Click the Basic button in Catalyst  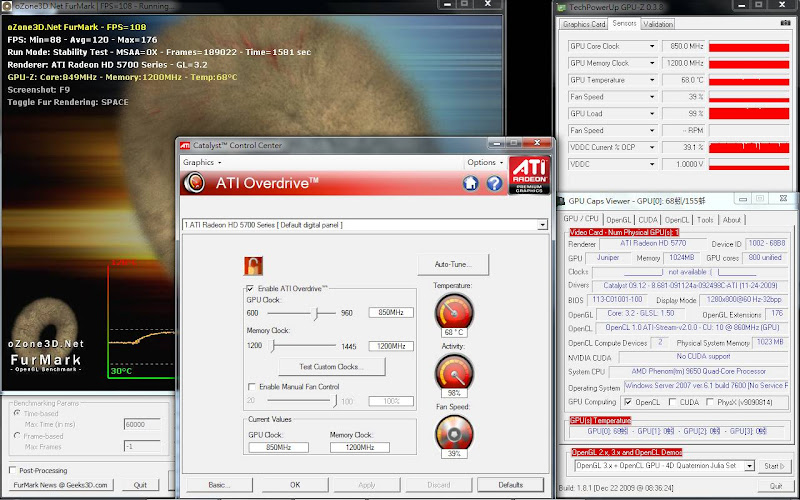point(219,485)
